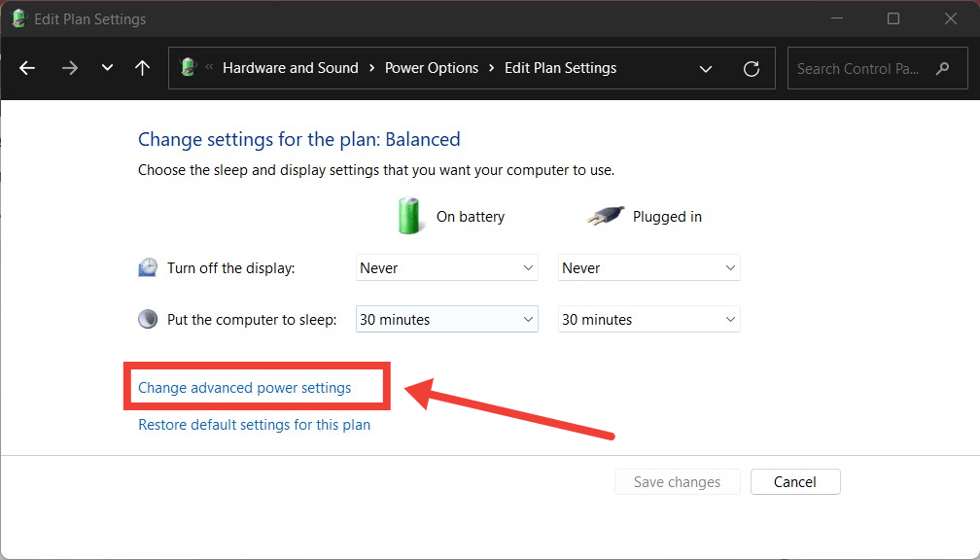Click the Back navigation arrow

click(x=27, y=68)
